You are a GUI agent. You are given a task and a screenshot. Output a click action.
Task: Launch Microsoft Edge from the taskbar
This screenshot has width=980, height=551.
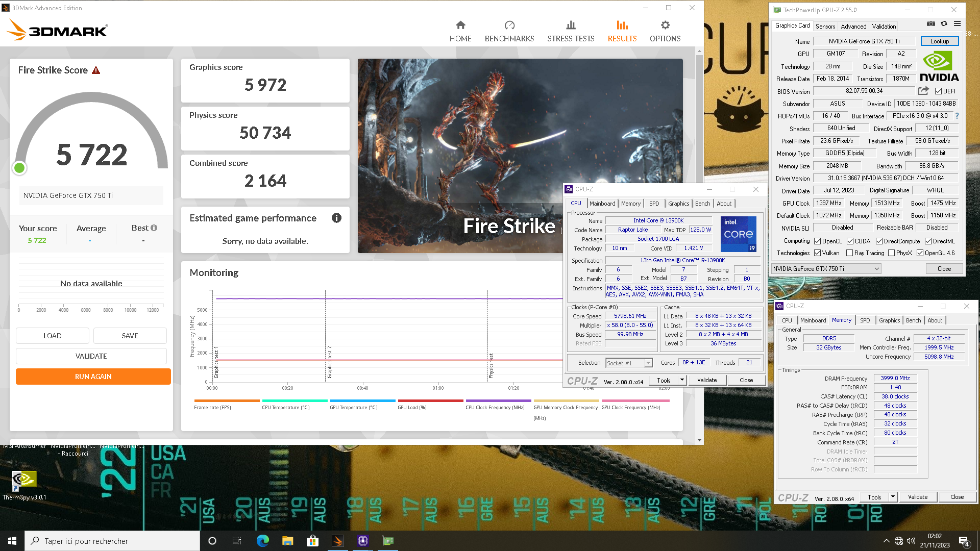point(262,541)
